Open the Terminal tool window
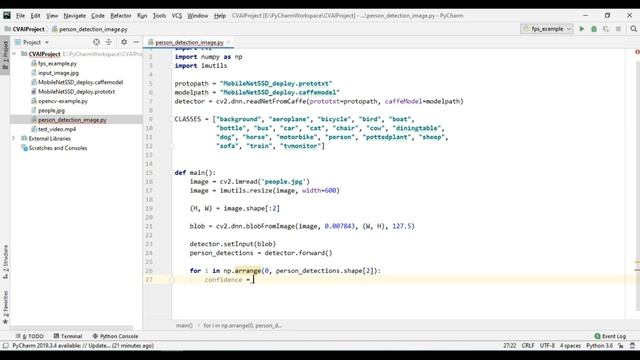640x360 pixels. [68, 336]
